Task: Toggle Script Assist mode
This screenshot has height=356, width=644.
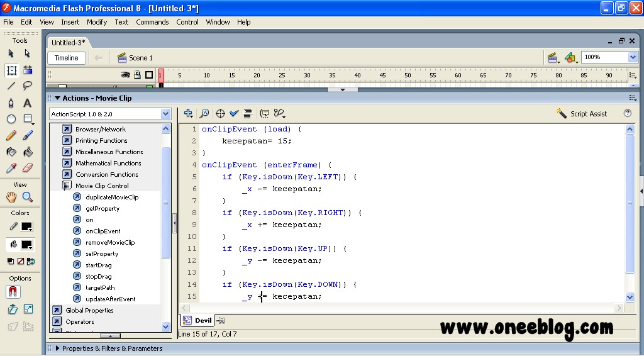Action: coord(582,114)
